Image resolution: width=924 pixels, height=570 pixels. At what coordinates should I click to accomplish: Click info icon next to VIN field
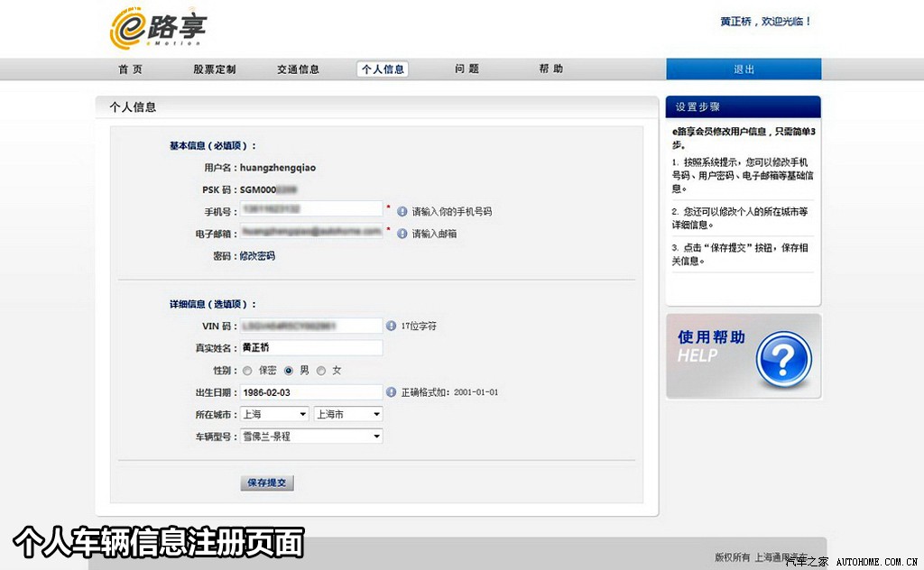coord(391,326)
